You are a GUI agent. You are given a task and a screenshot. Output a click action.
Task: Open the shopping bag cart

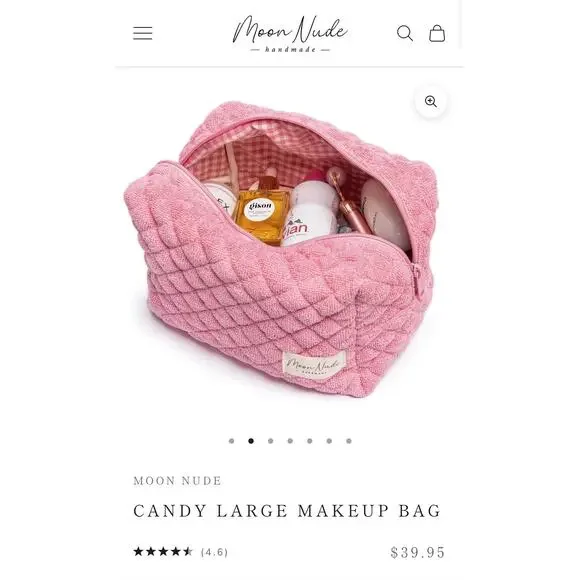[437, 33]
